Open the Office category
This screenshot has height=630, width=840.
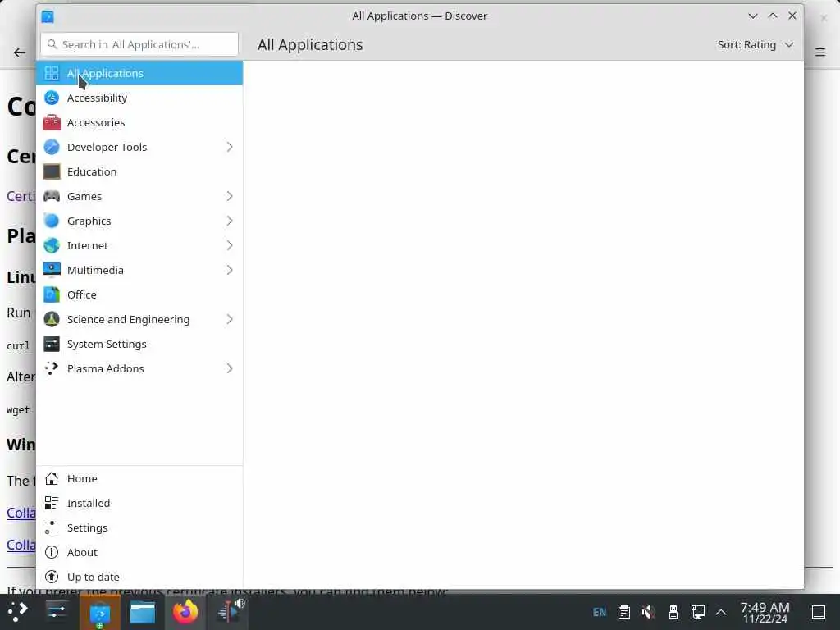pyautogui.click(x=139, y=294)
